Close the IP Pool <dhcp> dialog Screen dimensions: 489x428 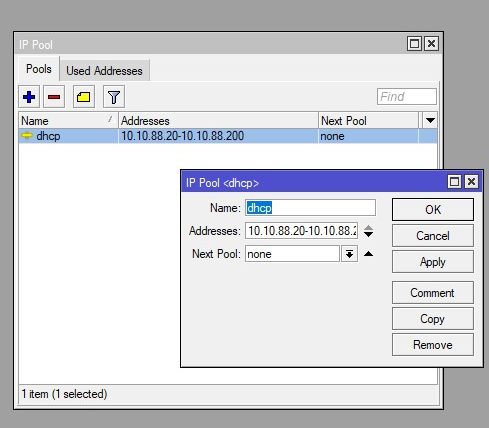pos(472,182)
